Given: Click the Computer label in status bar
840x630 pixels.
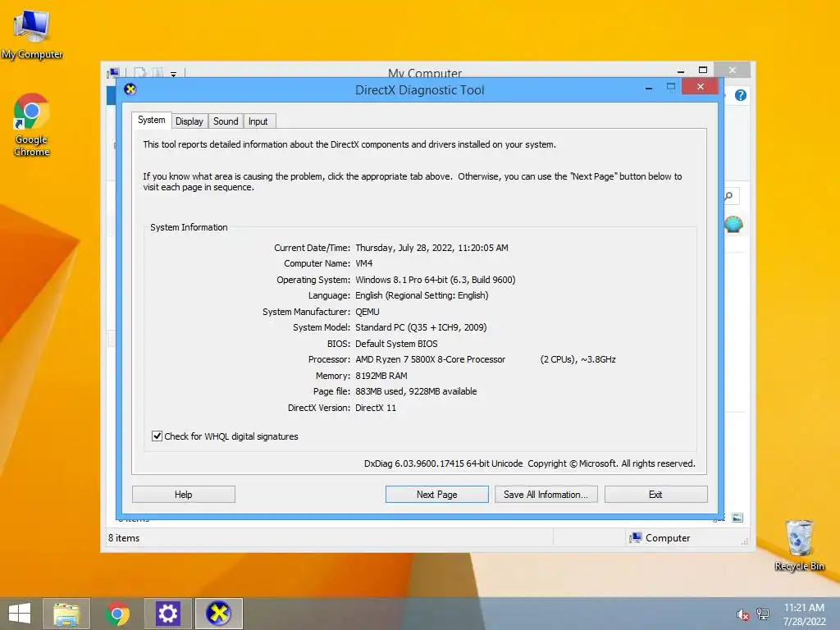Looking at the screenshot, I should (668, 538).
